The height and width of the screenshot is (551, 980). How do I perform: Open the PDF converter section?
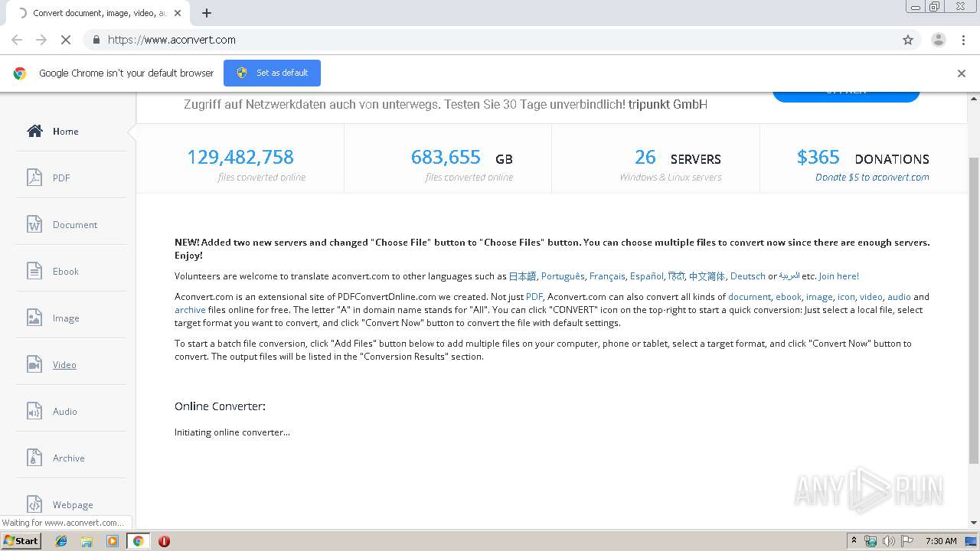tap(61, 178)
